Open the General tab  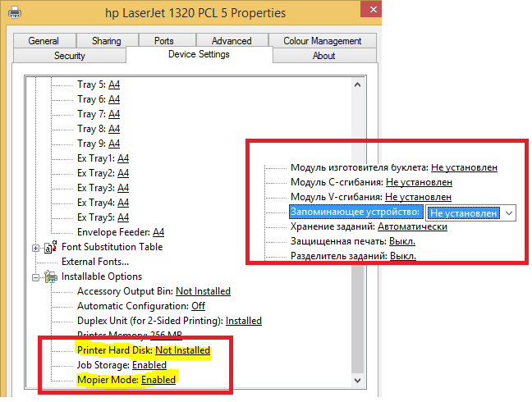(x=44, y=41)
